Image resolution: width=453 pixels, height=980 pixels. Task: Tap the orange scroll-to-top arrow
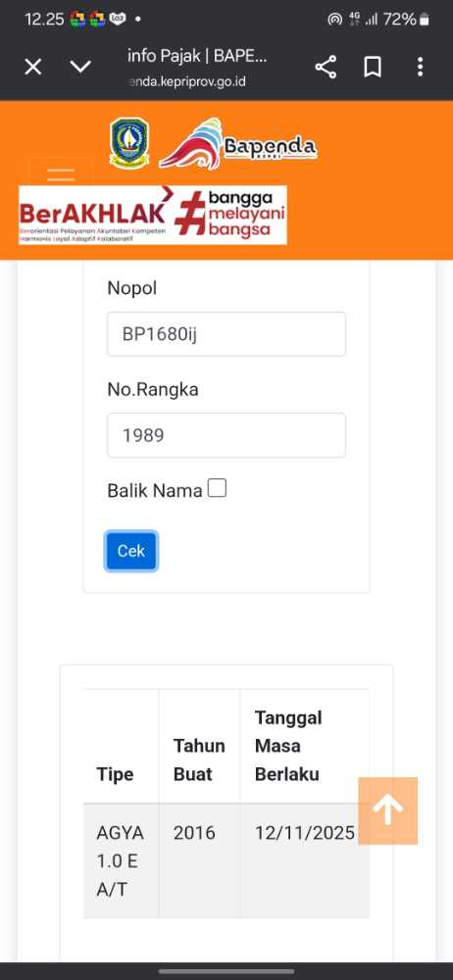click(x=388, y=810)
